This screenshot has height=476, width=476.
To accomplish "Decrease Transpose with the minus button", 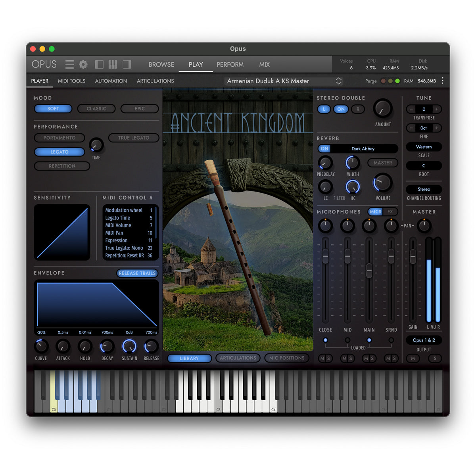I will click(411, 109).
